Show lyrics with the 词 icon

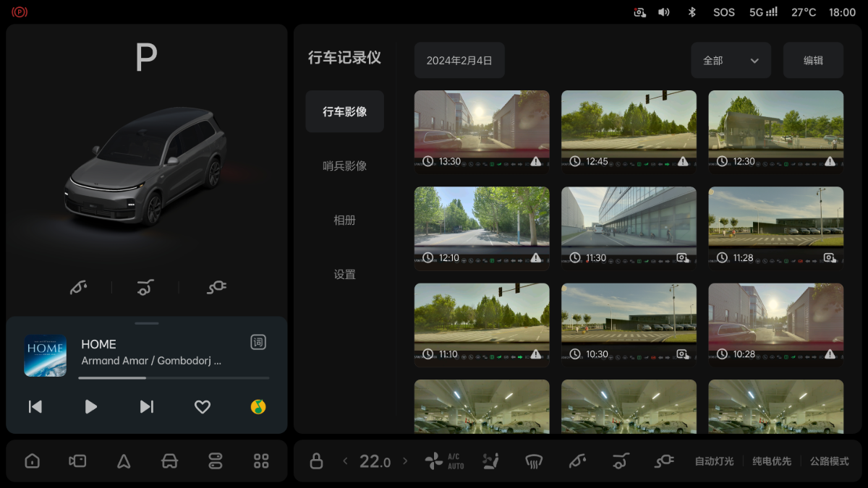tap(258, 343)
